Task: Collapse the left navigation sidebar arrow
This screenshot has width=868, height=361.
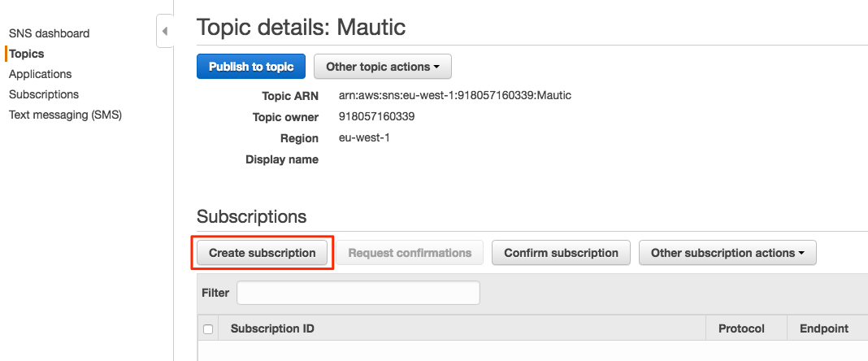Action: (x=165, y=32)
